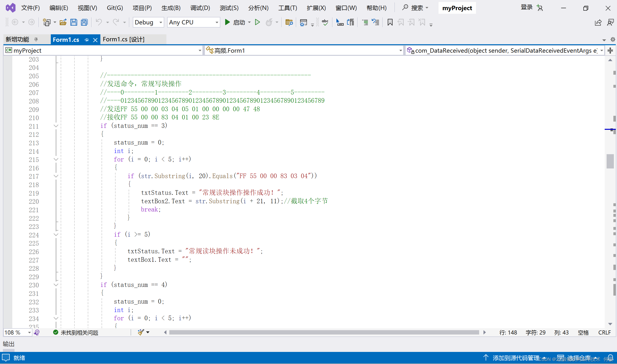Expand the 高频.Form1 class dropdown
This screenshot has width=617, height=364.
(x=400, y=51)
